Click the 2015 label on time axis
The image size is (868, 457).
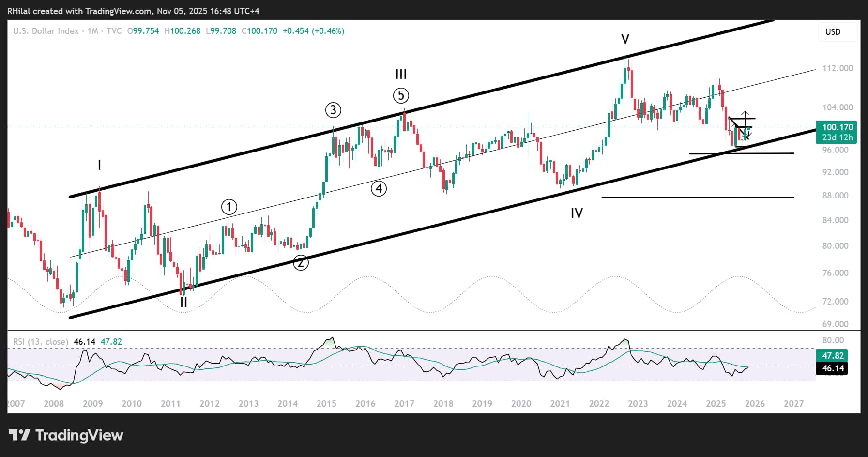click(x=326, y=404)
